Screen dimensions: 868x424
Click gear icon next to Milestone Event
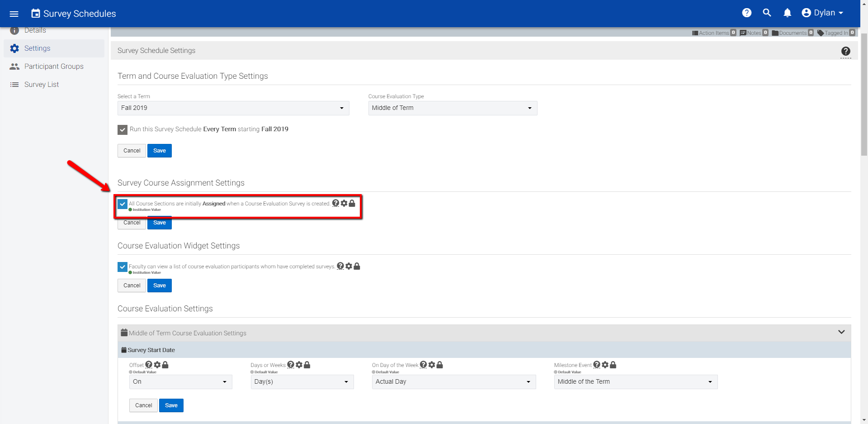coord(605,365)
